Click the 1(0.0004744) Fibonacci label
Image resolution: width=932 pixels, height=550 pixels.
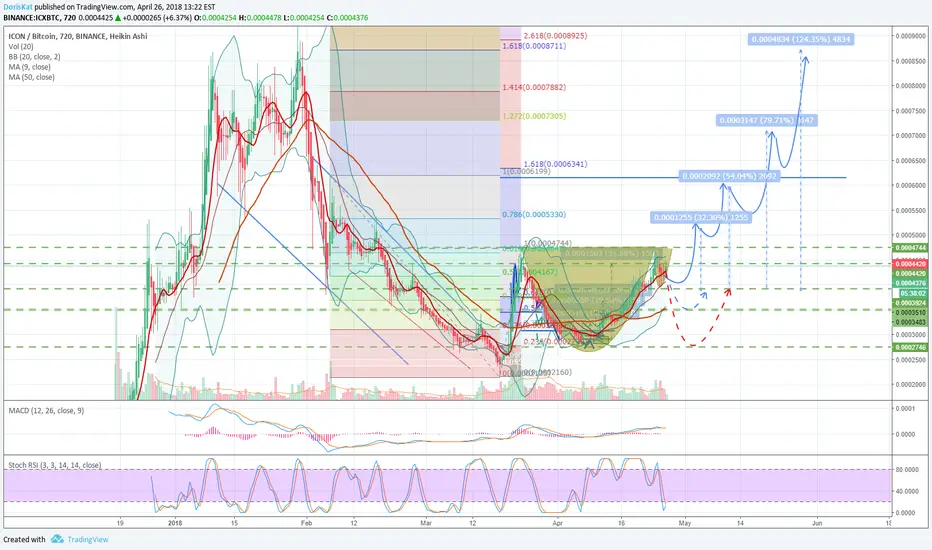click(x=547, y=243)
